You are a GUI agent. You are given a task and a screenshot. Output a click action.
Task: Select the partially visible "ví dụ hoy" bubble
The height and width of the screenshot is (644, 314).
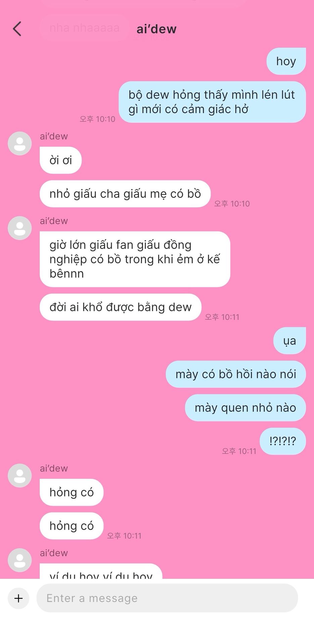101,571
